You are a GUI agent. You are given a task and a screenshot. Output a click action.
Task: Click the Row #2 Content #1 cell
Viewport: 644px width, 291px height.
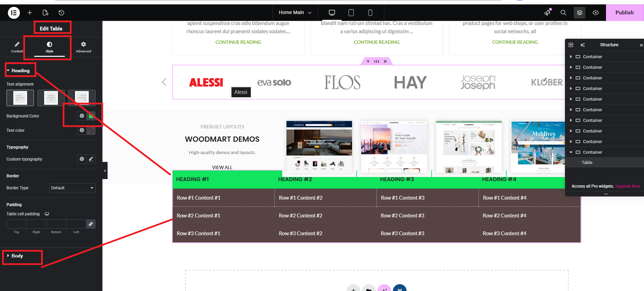[224, 216]
